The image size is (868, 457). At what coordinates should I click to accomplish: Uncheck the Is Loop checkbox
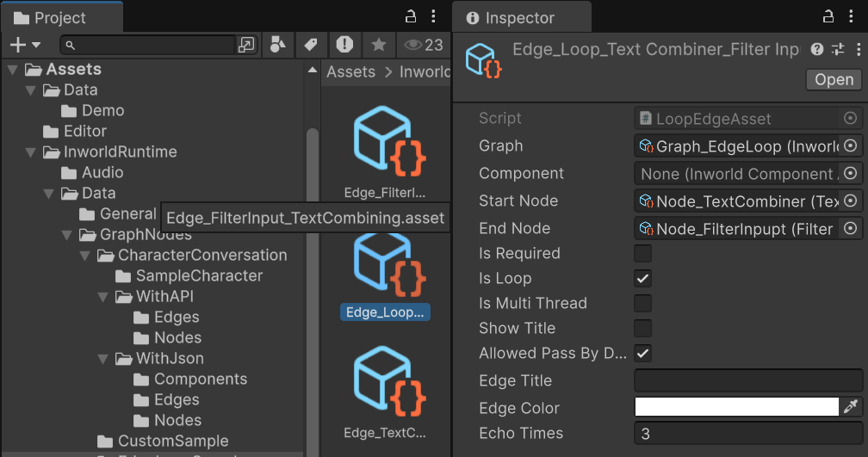642,278
